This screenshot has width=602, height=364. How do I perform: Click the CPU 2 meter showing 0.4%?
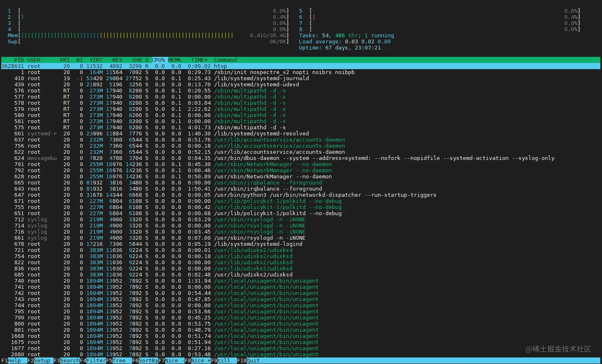[x=148, y=17]
